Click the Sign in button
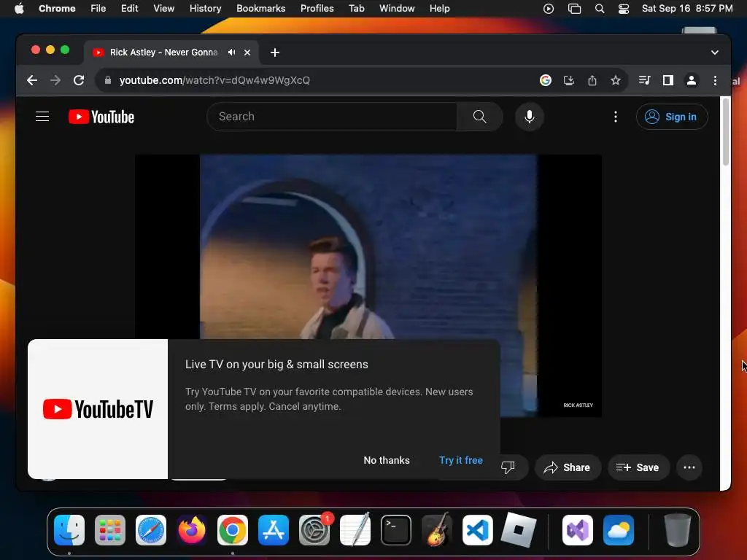This screenshot has width=747, height=560. coord(672,117)
